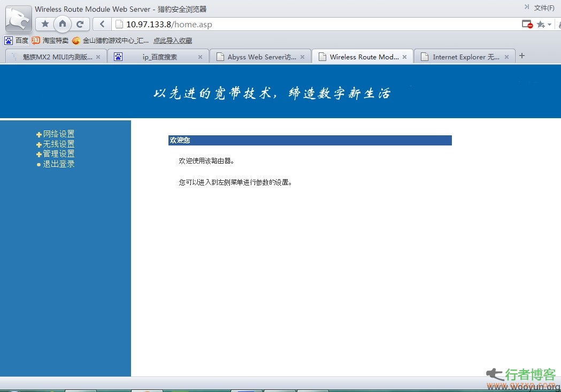The height and width of the screenshot is (392, 561).
Task: Click the text 您可以进入到左侧菜单进行参数的设置。
Action: click(235, 182)
